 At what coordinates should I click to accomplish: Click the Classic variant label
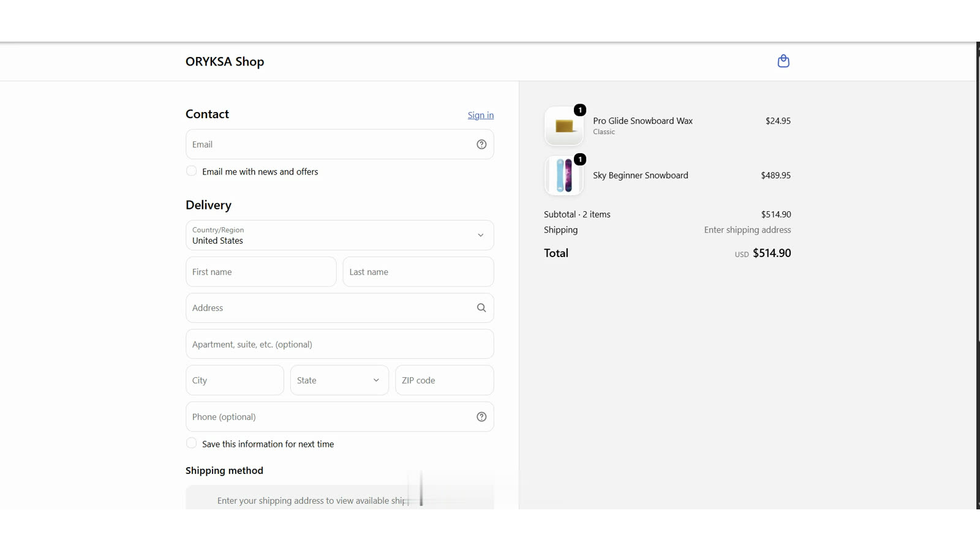click(x=603, y=132)
